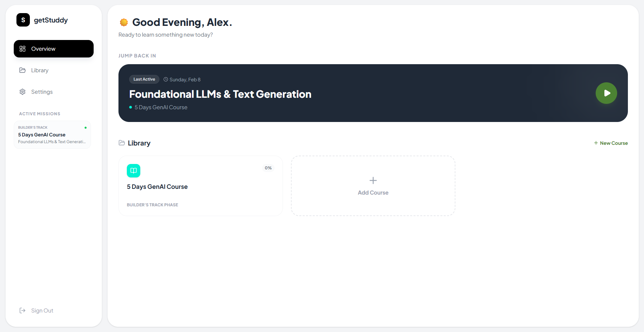Click the Overview grid icon
The width and height of the screenshot is (644, 332).
click(x=22, y=49)
